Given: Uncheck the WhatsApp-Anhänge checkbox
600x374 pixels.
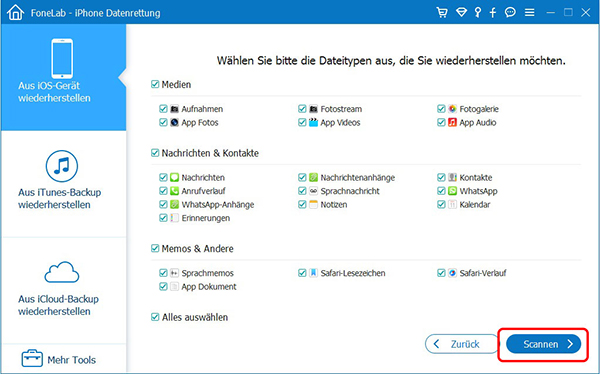Looking at the screenshot, I should tap(163, 204).
